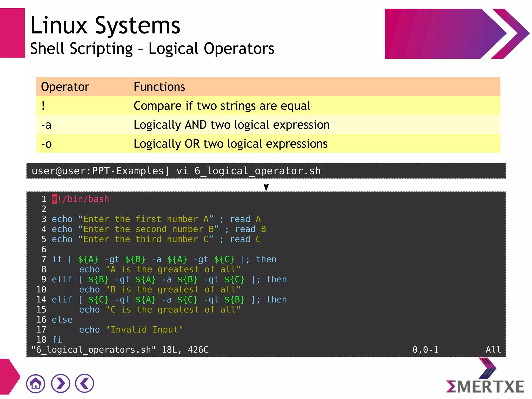Click the 'Invalid Input' echo line
Screen dimensions: 532x399
(x=131, y=330)
